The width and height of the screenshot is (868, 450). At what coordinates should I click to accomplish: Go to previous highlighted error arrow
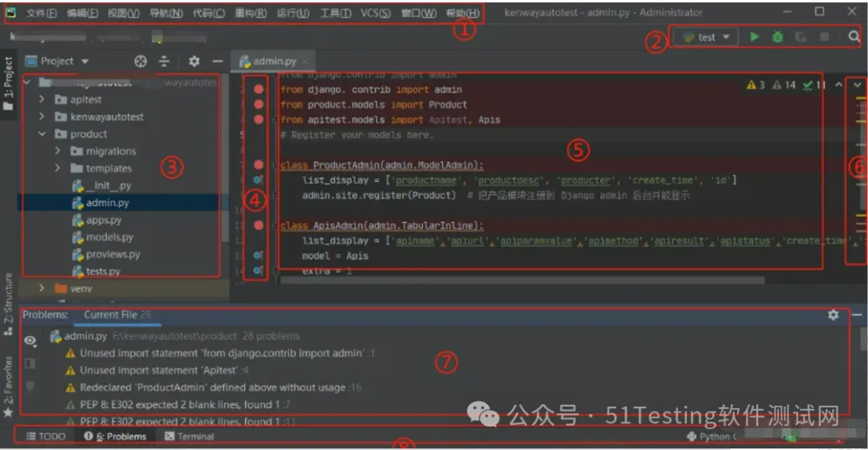tap(838, 84)
